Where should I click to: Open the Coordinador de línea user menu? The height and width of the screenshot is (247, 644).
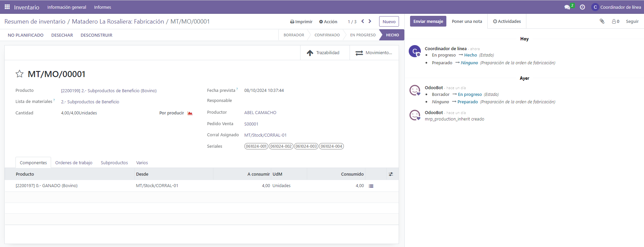click(x=616, y=7)
